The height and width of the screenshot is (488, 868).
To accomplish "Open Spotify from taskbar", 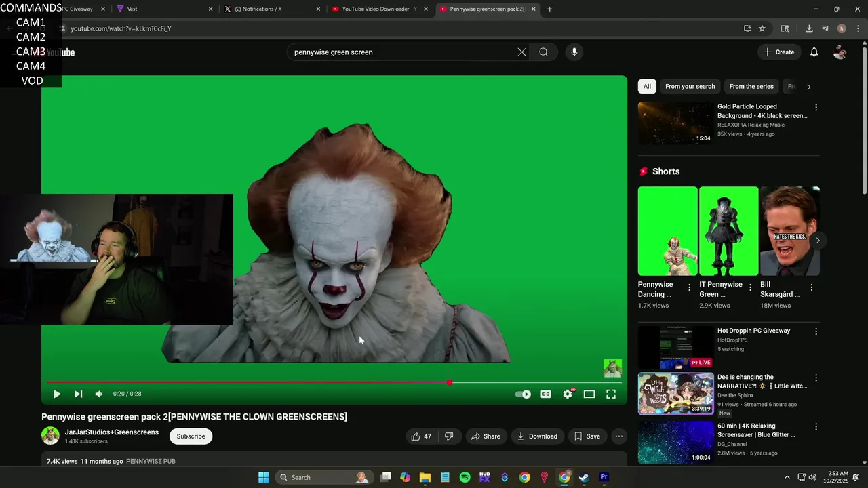I will click(x=465, y=477).
